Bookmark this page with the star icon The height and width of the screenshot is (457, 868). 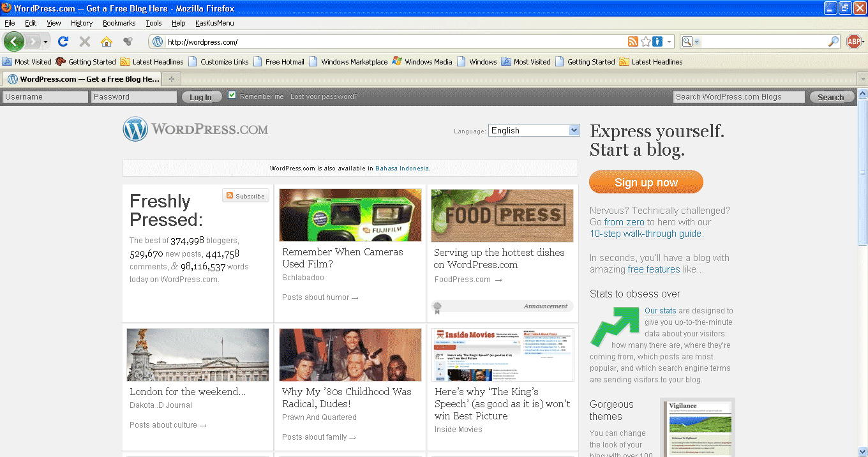(645, 41)
